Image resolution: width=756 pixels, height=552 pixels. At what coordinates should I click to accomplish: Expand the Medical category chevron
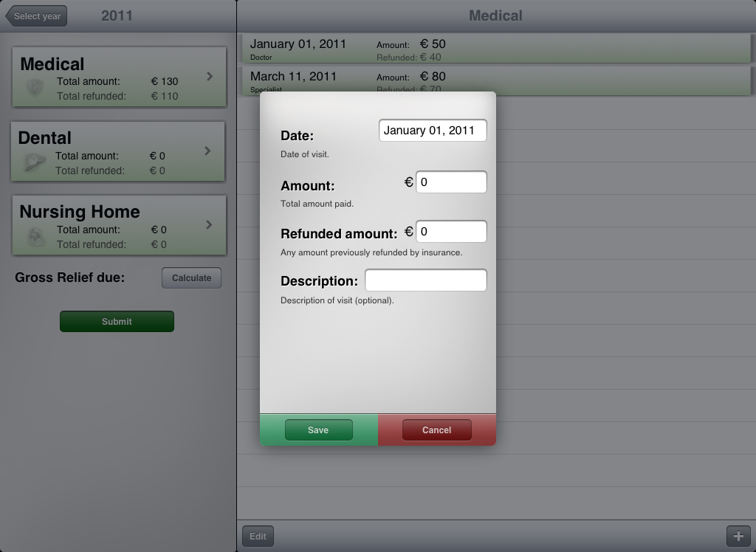(x=210, y=77)
